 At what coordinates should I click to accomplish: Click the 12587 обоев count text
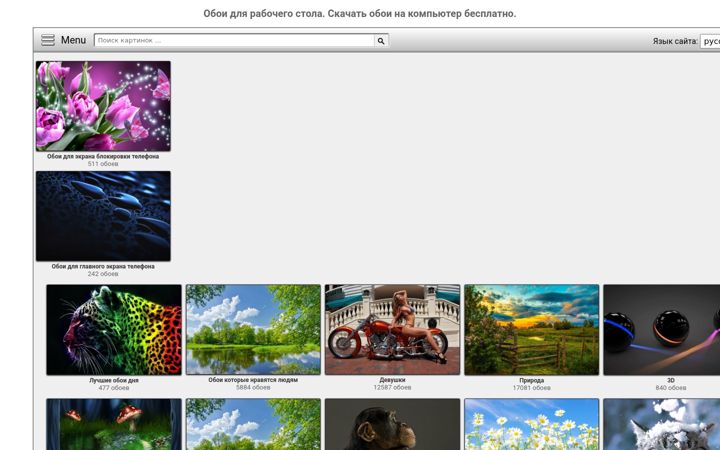coord(393,387)
